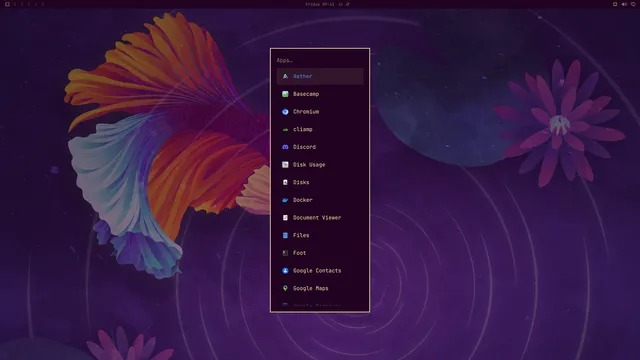Open the Google Contacts entry
Viewport: 640px width, 360px height.
[x=320, y=271]
